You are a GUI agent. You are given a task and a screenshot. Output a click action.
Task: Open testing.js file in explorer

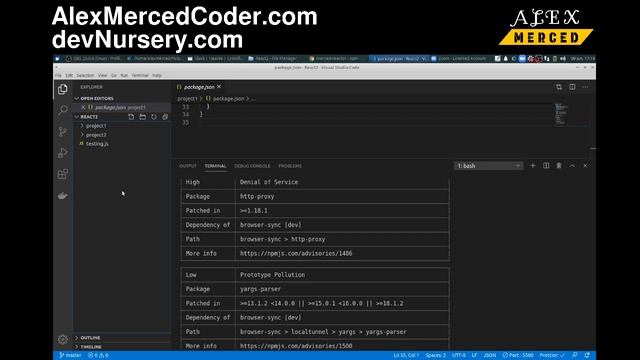97,144
